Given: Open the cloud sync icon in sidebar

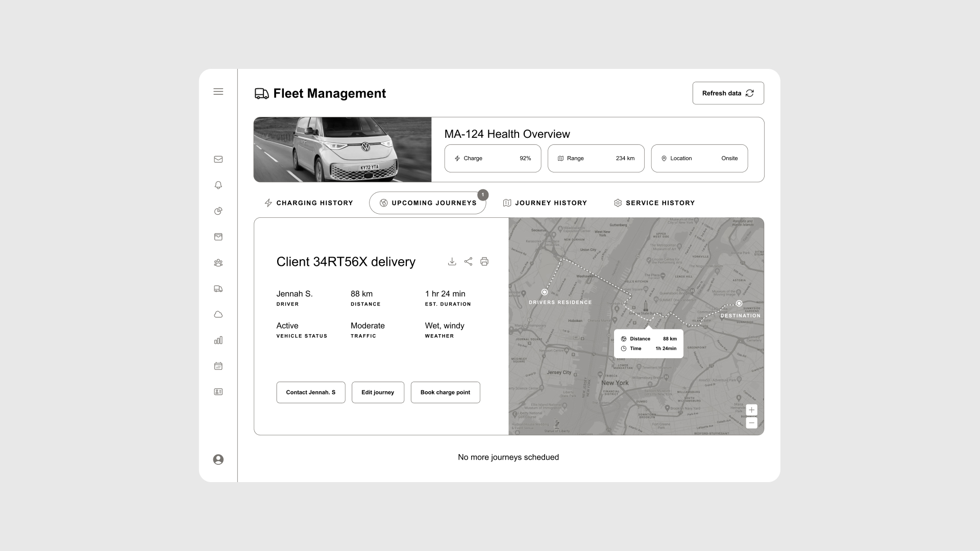Looking at the screenshot, I should [x=218, y=314].
